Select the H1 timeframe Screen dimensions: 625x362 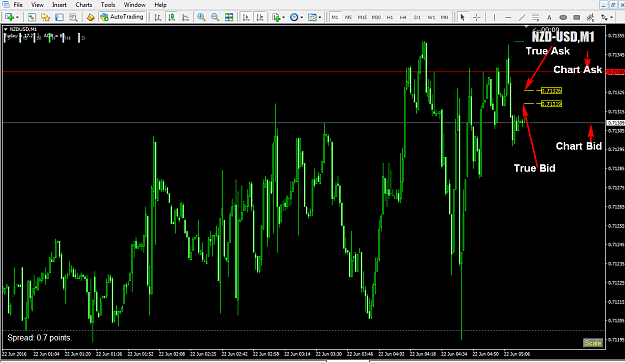[390, 17]
